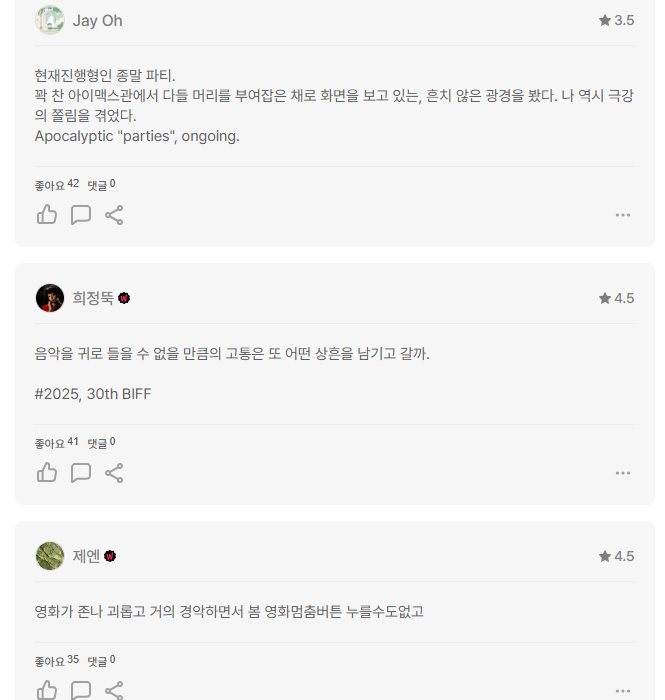Visit the 희정뚝 username link
This screenshot has height=700, width=665.
click(x=93, y=298)
